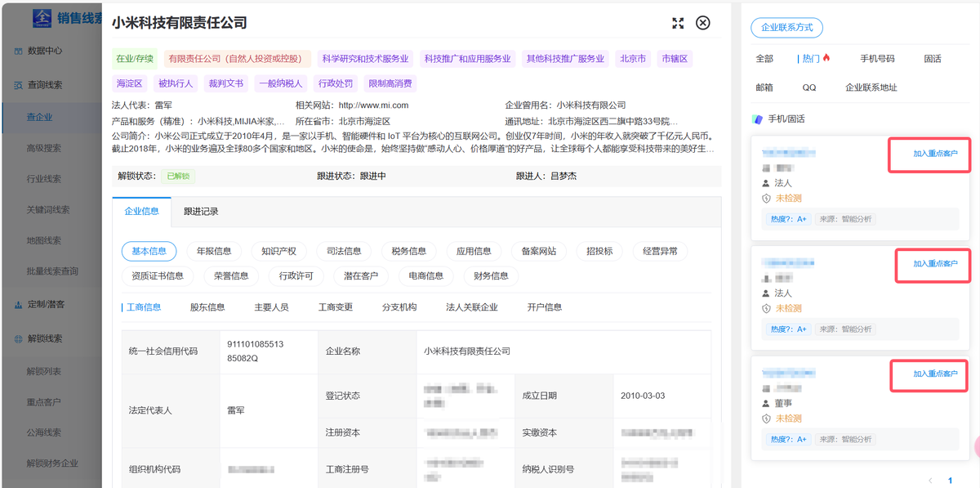The image size is (980, 488).
Task: Switch to the 分支机构 sub-tab
Action: coord(399,307)
